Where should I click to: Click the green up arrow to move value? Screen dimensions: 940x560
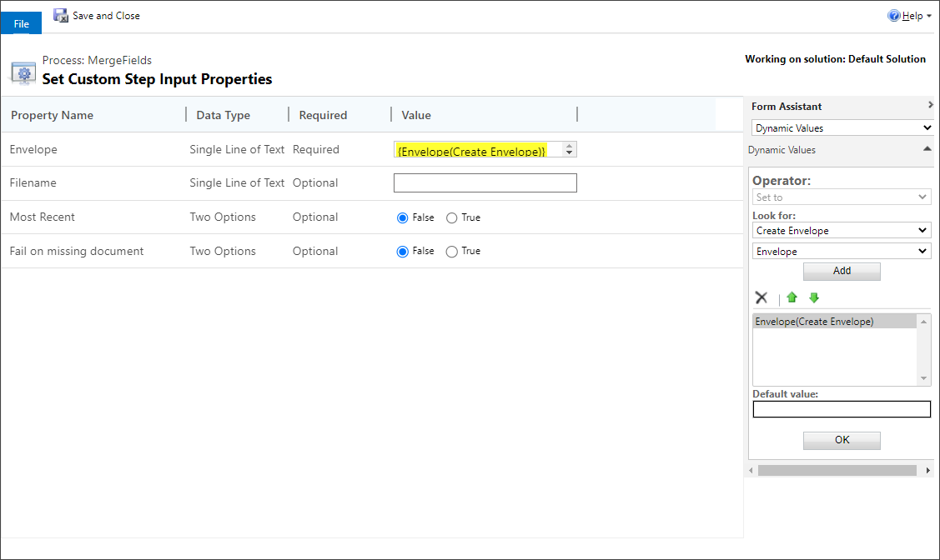pyautogui.click(x=791, y=297)
